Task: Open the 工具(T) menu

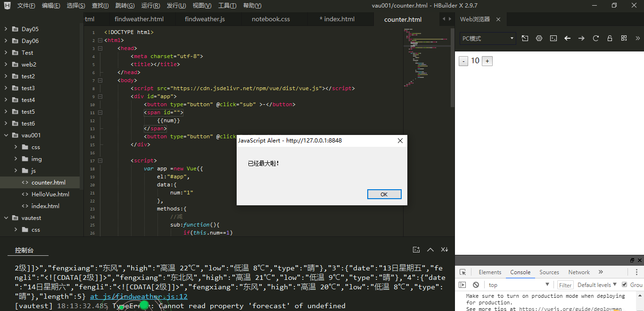Action: [227, 5]
